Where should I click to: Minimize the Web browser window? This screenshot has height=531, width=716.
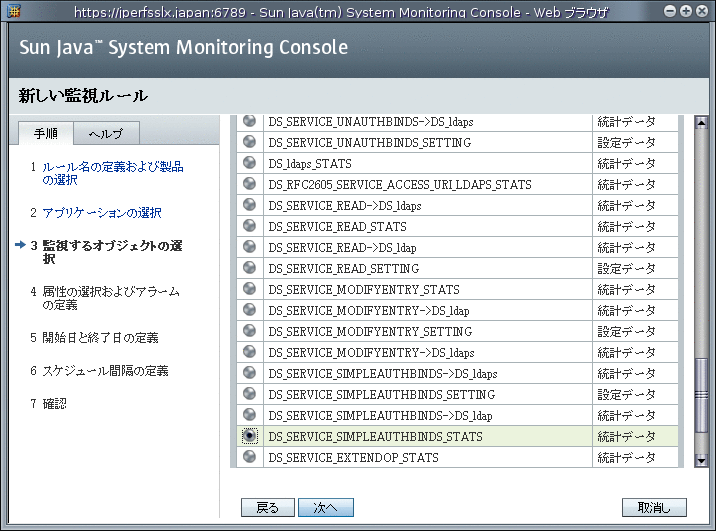pos(670,11)
